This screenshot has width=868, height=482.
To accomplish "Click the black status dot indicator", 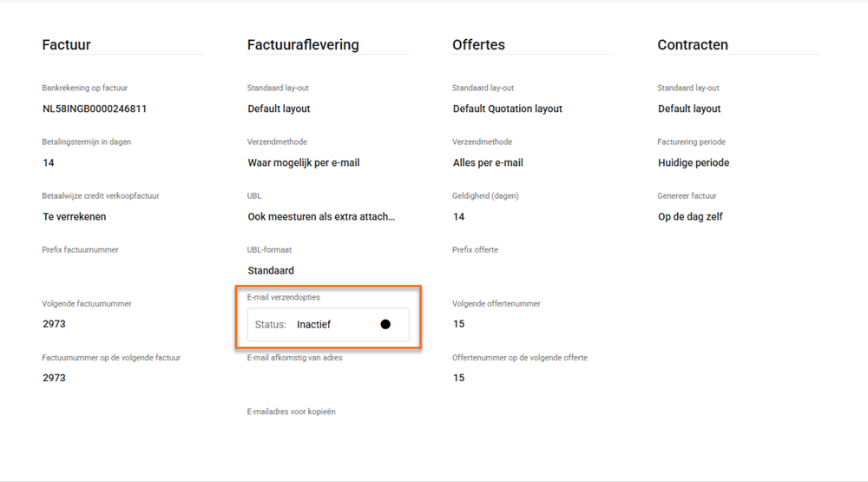I will point(385,325).
